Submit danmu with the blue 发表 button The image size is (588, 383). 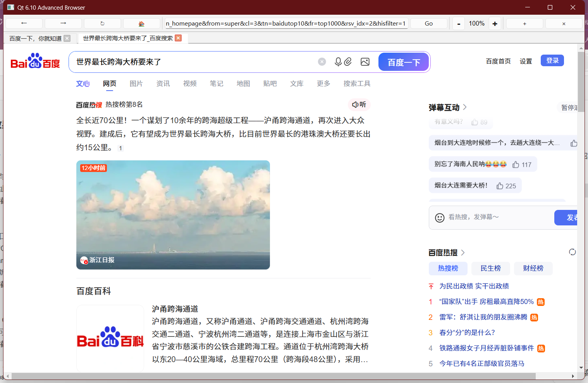coord(566,218)
